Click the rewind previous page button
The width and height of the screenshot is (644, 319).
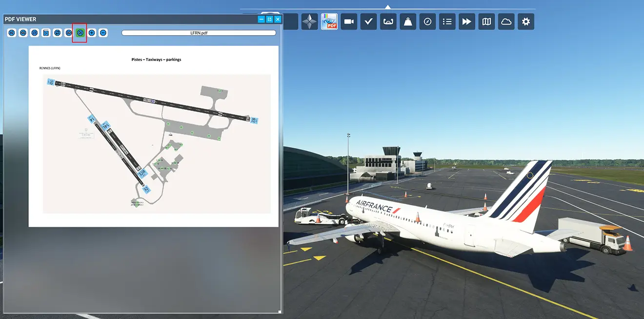(23, 33)
